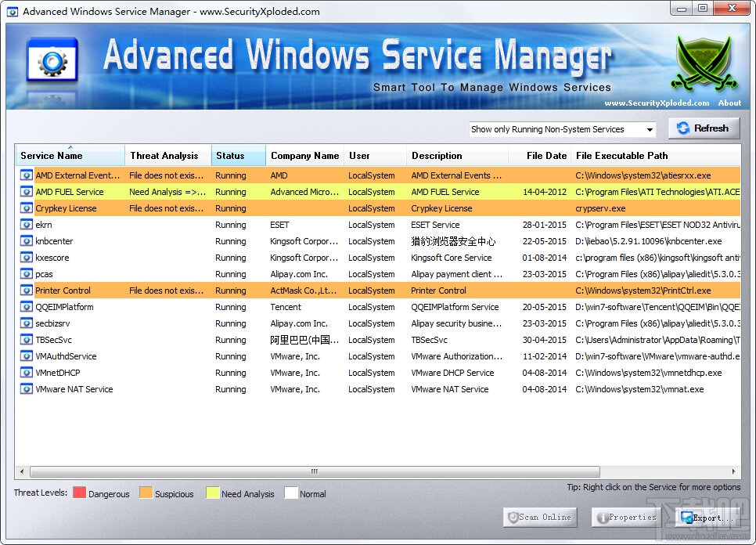Click the yellow Need Analysis swatch
756x545 pixels.
[x=213, y=493]
